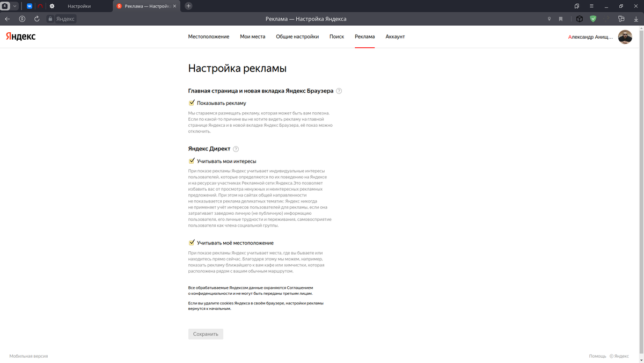This screenshot has height=363, width=644.
Task: Click the Yandex home icon in toolbar
Action: [x=22, y=19]
